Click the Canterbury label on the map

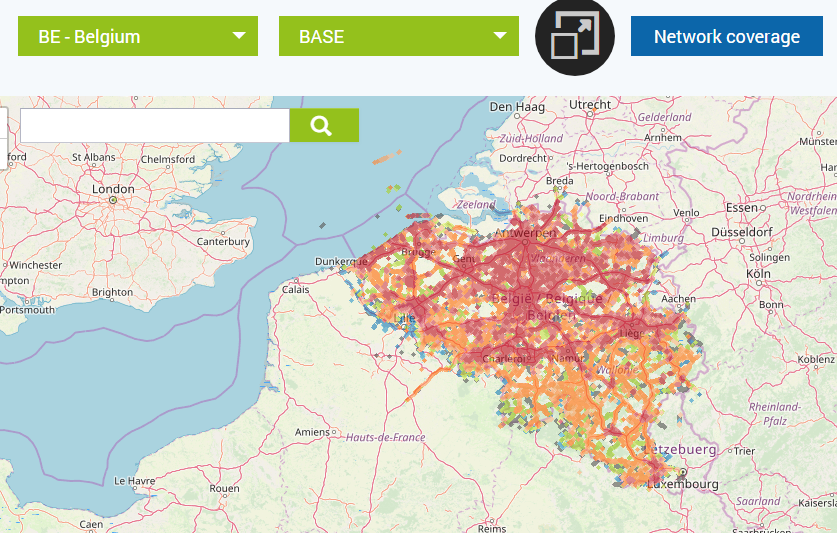(x=223, y=241)
